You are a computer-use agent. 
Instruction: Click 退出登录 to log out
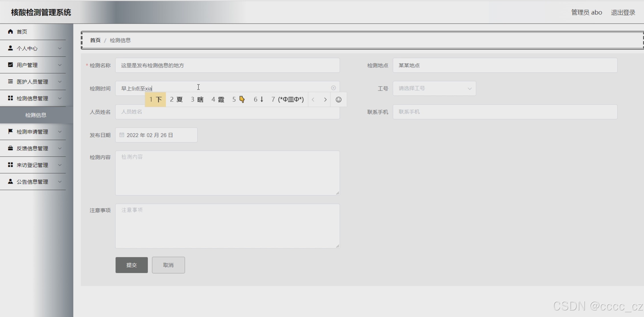[623, 13]
